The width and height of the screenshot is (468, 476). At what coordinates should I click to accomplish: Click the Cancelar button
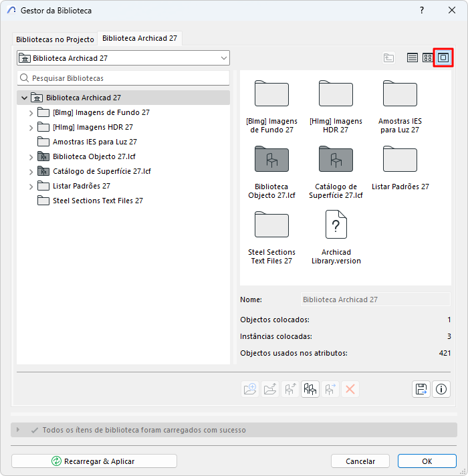pyautogui.click(x=360, y=461)
